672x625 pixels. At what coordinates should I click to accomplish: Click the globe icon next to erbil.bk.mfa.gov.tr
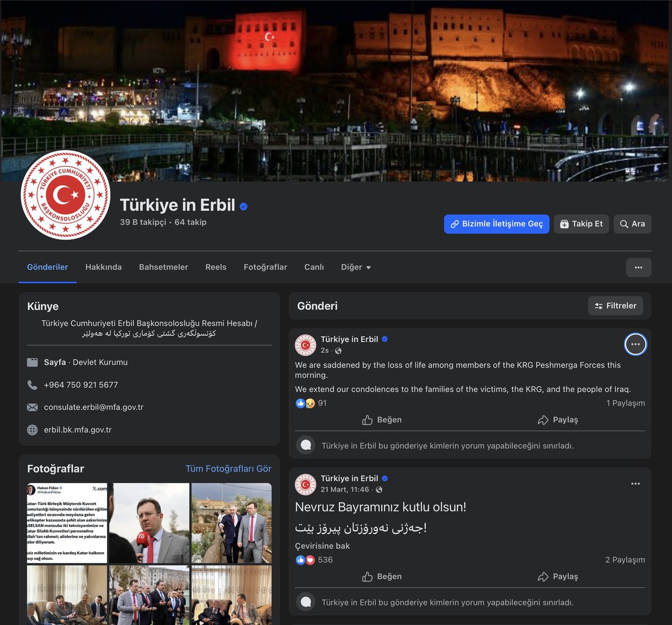point(32,430)
